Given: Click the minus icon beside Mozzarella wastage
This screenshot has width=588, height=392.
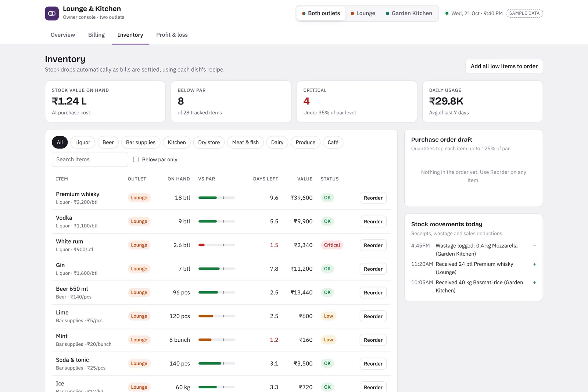Looking at the screenshot, I should (x=534, y=246).
